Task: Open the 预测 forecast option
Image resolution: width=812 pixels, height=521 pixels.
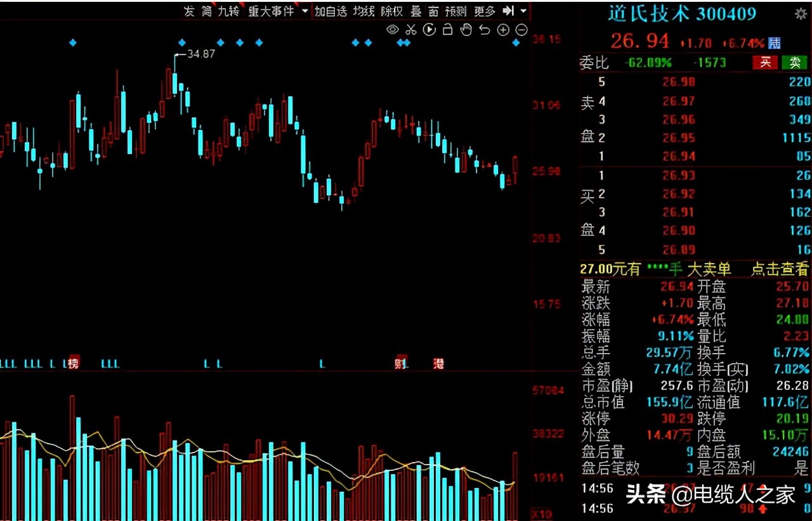Action: tap(456, 11)
